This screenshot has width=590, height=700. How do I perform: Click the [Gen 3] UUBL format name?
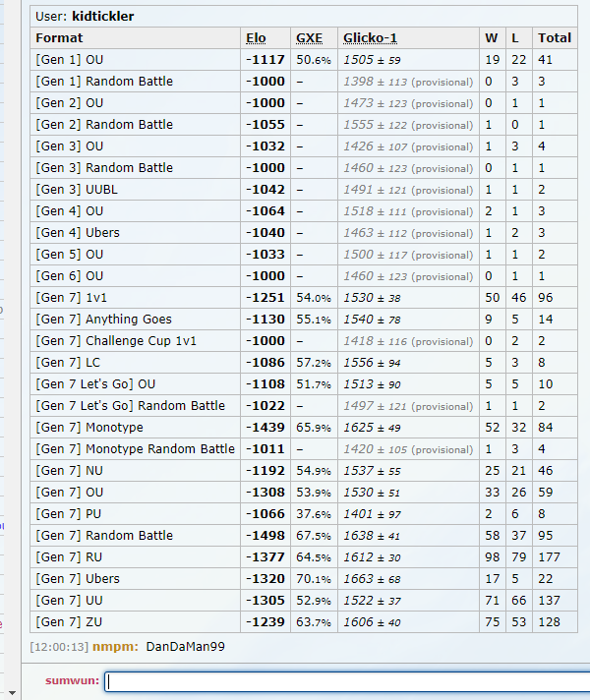coord(77,190)
